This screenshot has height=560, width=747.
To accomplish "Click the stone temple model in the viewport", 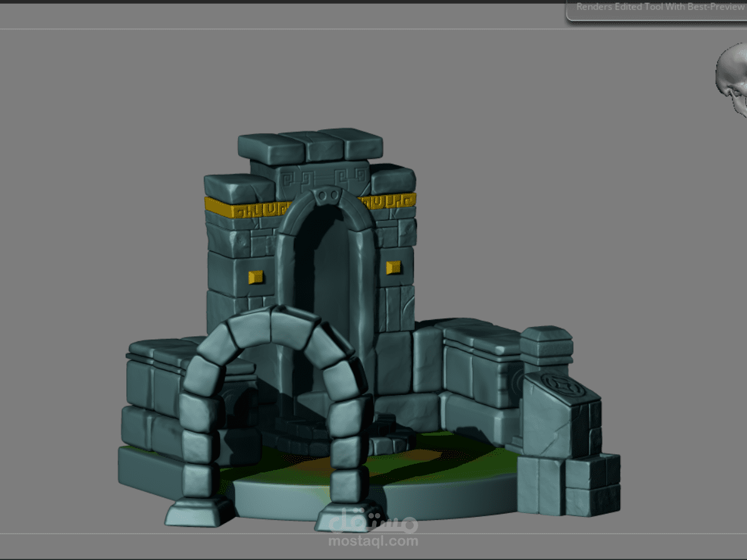I will tap(369, 329).
